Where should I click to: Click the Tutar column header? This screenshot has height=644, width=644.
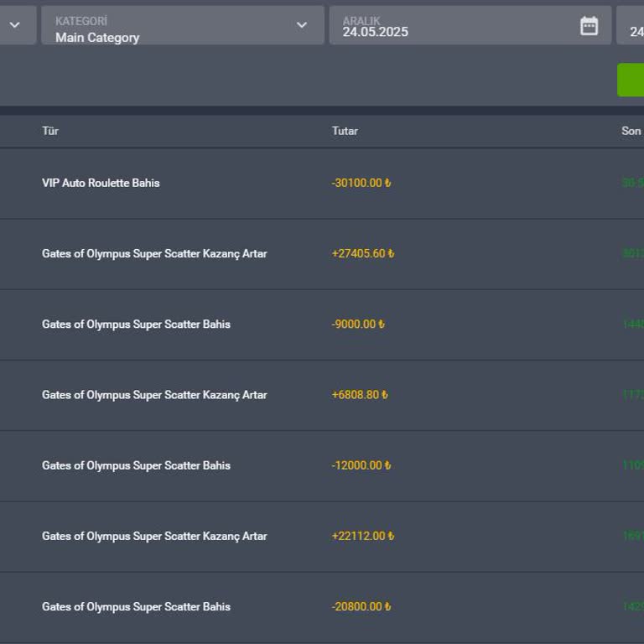pos(345,131)
